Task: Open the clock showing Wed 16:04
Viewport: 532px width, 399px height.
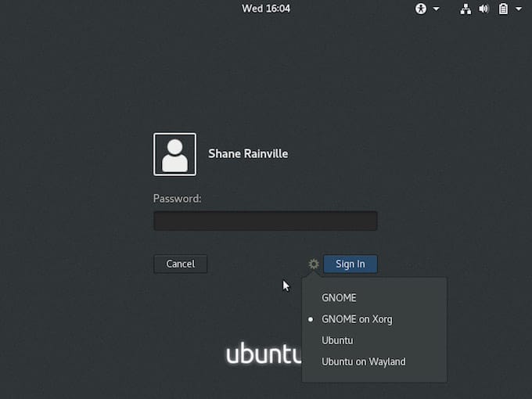Action: [266, 9]
